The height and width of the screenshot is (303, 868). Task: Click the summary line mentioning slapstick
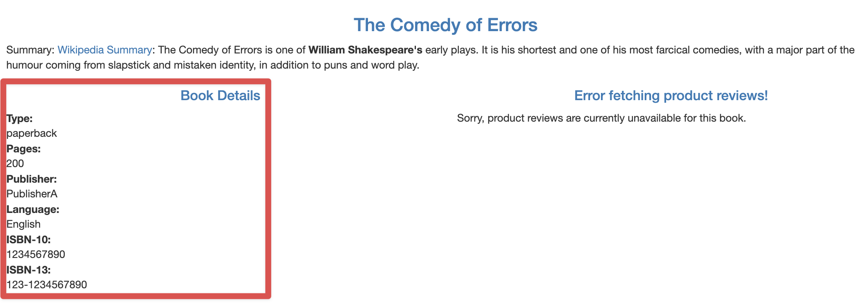click(x=213, y=66)
